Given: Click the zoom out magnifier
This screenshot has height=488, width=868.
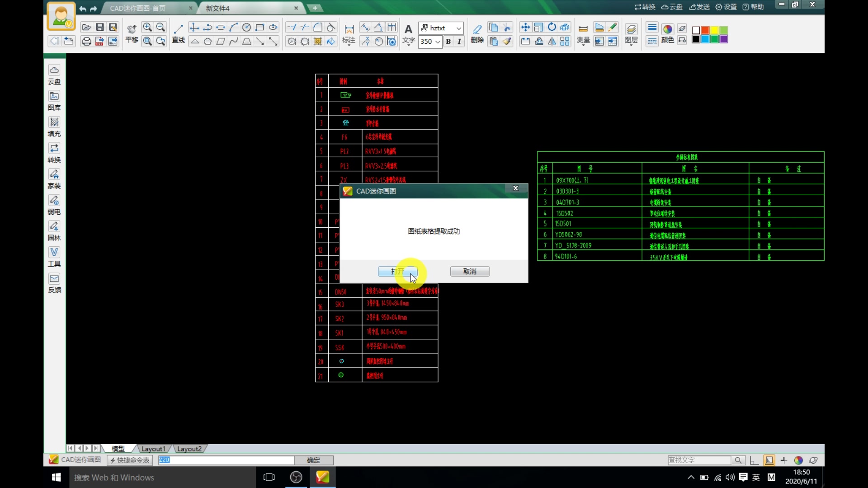Looking at the screenshot, I should click(160, 28).
